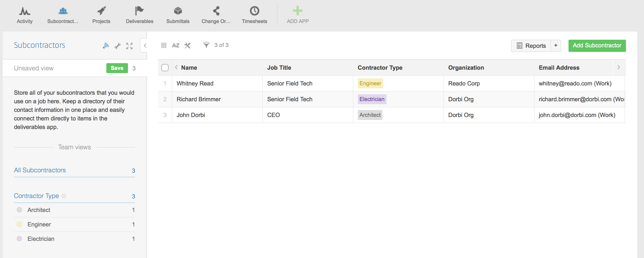Viewport: 644px width, 258px height.
Task: Check the select-all checkbox in table header
Action: click(x=165, y=68)
